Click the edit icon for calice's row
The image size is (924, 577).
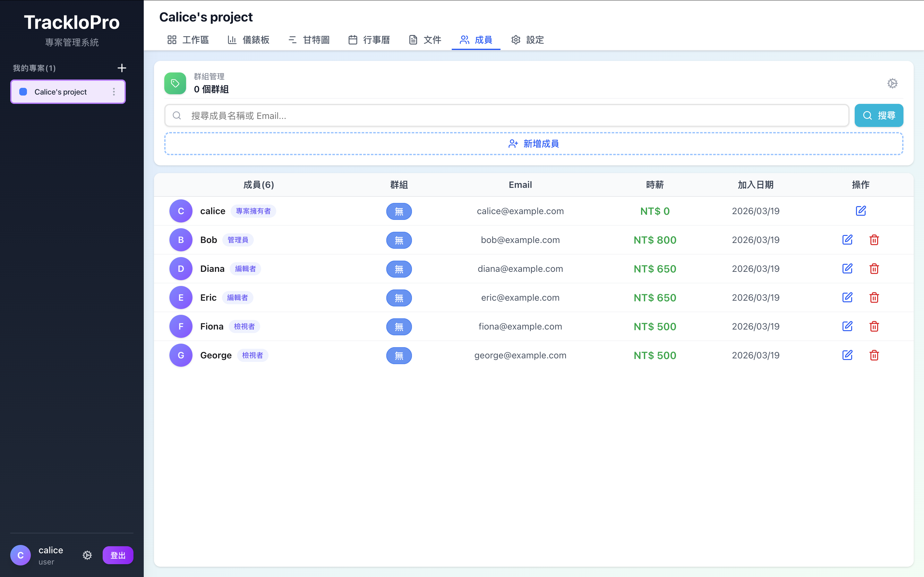pyautogui.click(x=860, y=211)
